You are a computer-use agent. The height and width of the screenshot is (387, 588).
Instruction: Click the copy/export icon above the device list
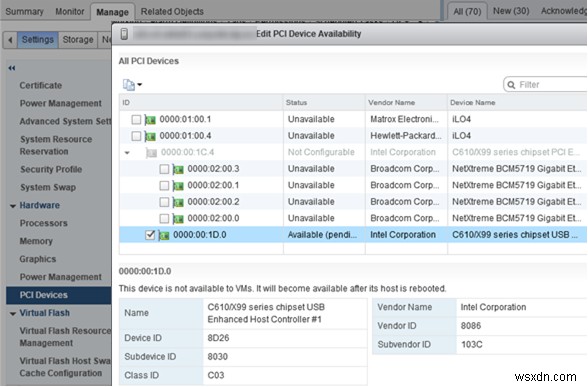(129, 85)
